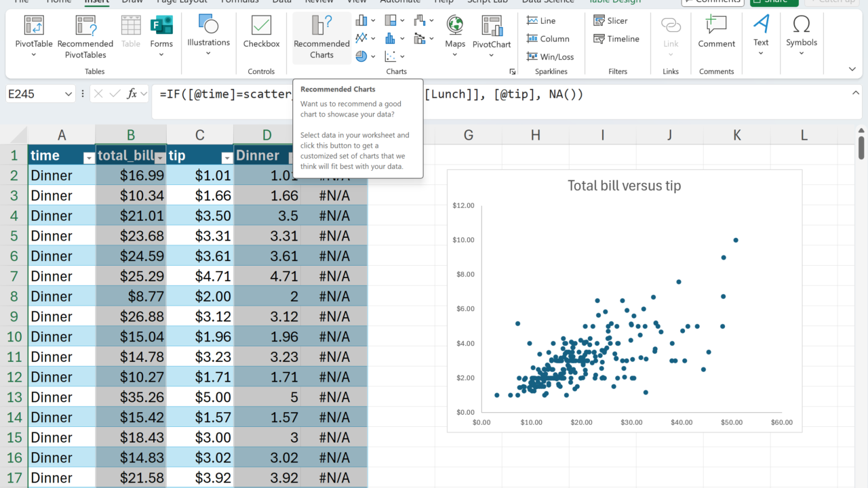This screenshot has height=488, width=868.
Task: Insert a Win/Loss sparkline
Action: point(550,57)
